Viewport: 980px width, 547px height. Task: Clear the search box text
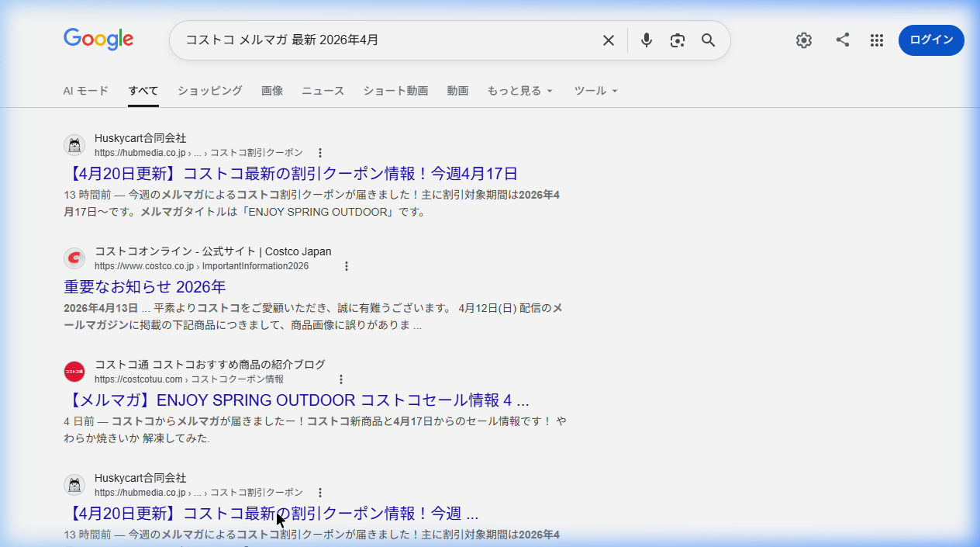[x=609, y=40]
